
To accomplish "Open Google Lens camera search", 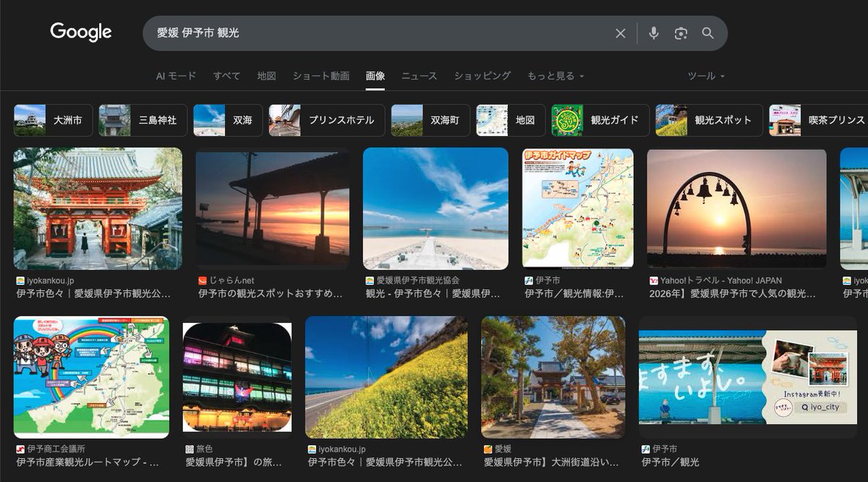I will pos(680,33).
